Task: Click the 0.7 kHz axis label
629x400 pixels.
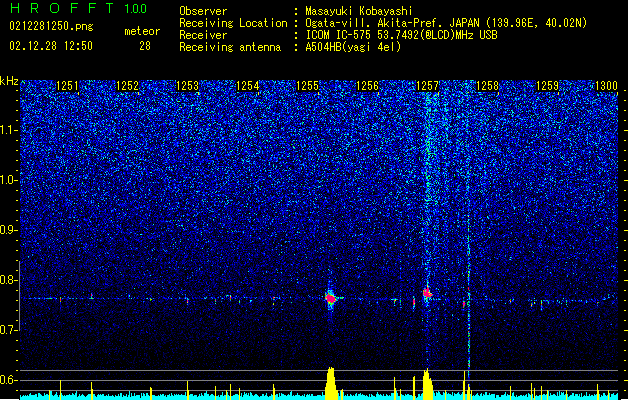Action: pos(9,330)
